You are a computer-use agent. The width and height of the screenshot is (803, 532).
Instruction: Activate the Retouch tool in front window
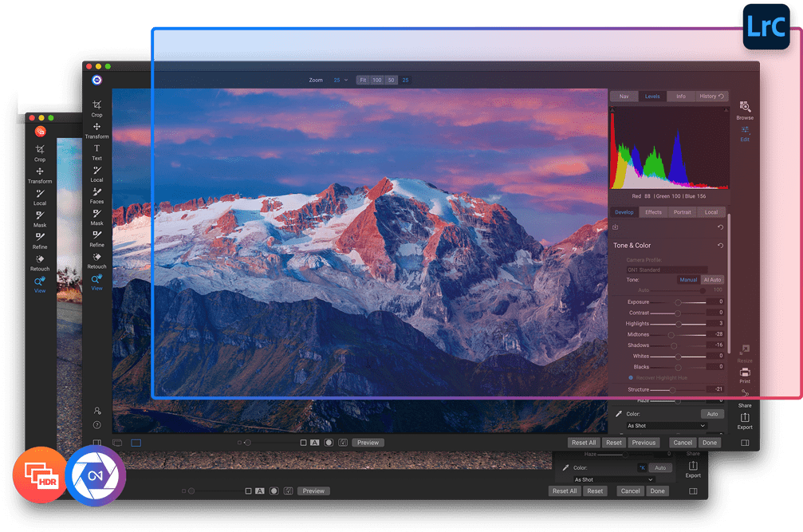pyautogui.click(x=96, y=261)
